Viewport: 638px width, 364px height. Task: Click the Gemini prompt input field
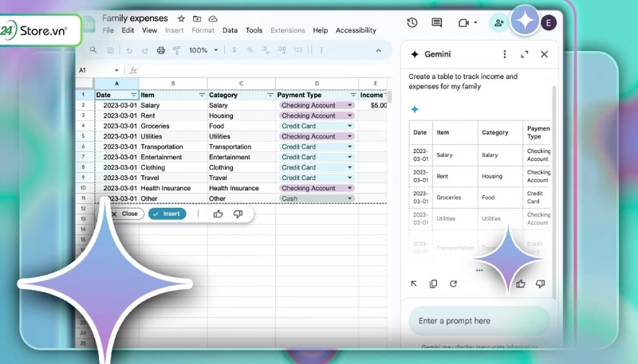[x=479, y=320]
